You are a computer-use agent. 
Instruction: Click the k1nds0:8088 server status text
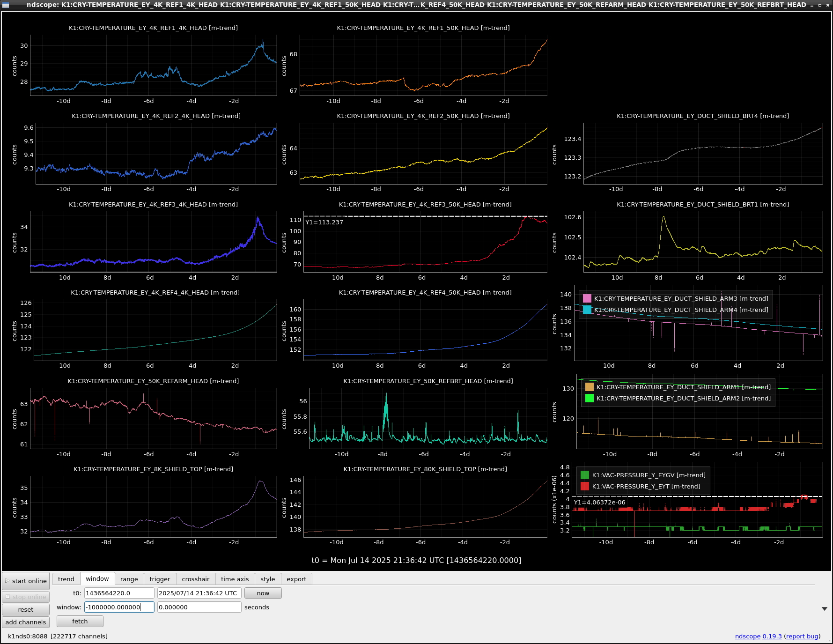point(58,636)
